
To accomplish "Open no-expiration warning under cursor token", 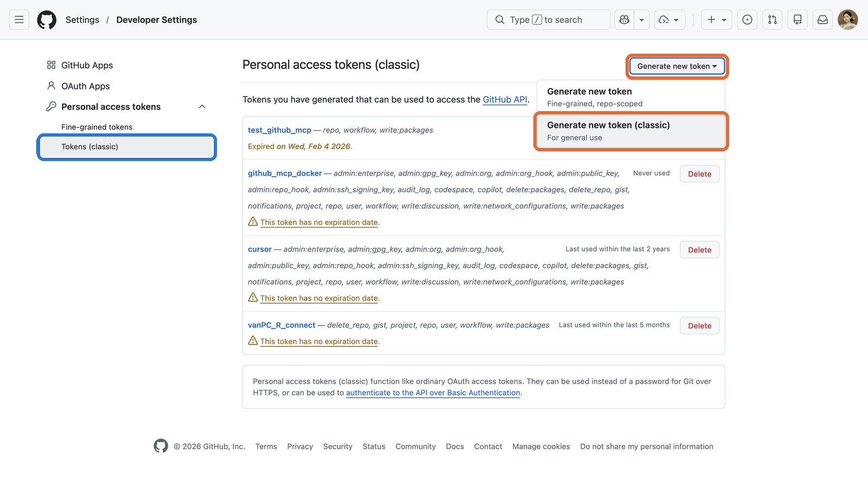I will tap(319, 298).
